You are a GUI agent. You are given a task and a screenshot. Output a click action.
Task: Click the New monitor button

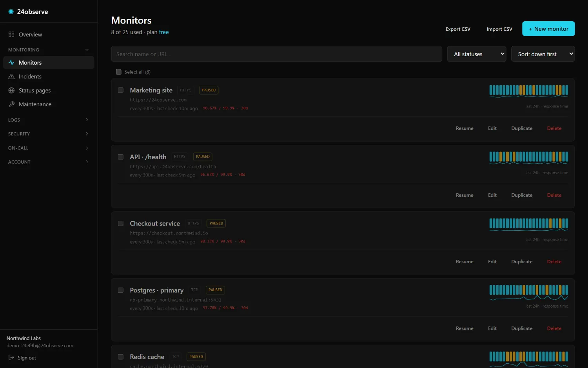tap(548, 29)
